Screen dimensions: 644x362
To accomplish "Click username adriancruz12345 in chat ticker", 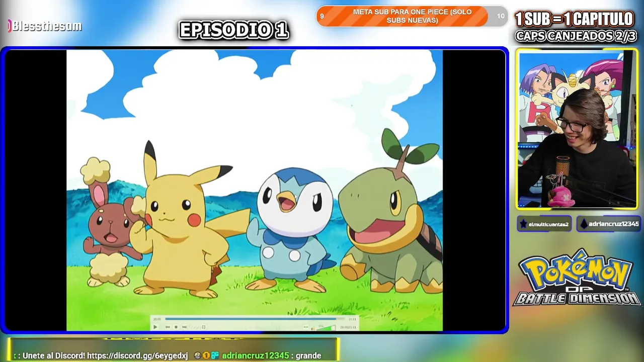I will (x=256, y=355).
